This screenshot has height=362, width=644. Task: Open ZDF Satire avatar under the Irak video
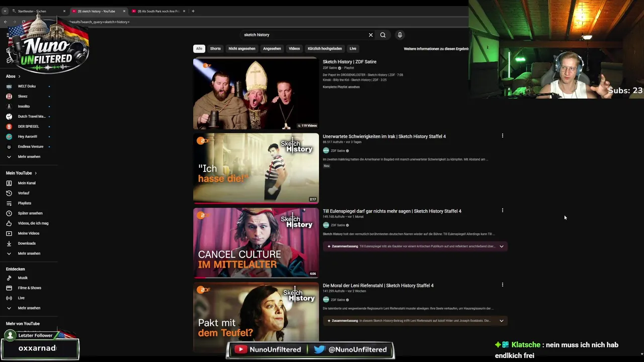click(x=326, y=150)
